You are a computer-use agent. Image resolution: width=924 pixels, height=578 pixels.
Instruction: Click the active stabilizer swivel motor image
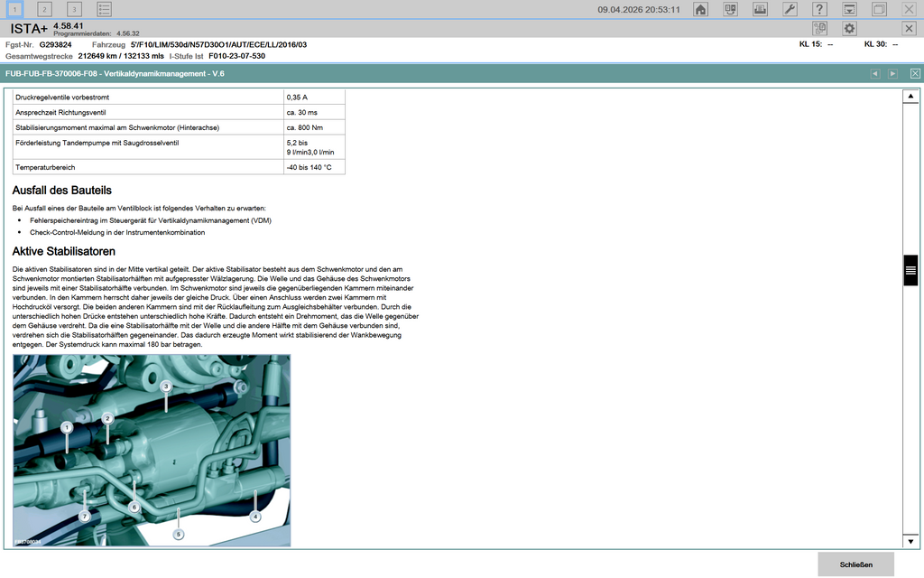[152, 450]
